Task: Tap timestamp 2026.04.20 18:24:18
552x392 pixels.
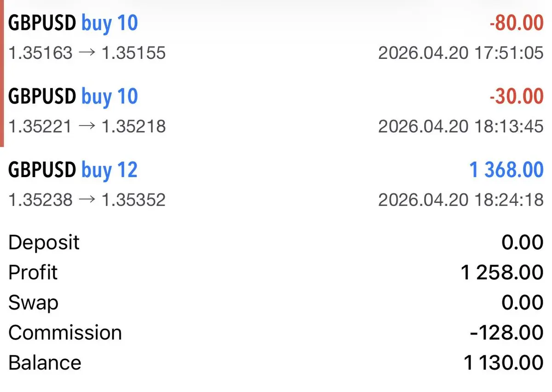Action: click(460, 200)
